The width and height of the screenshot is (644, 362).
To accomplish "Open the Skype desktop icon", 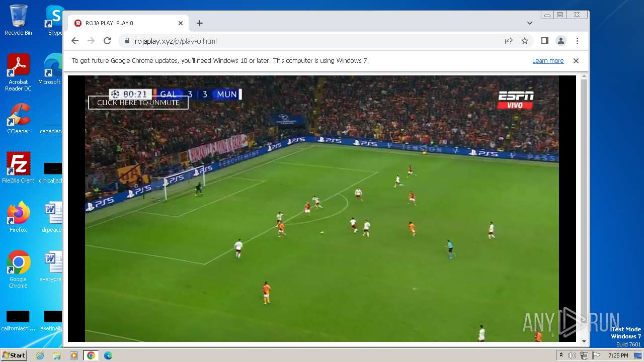I will tap(54, 21).
